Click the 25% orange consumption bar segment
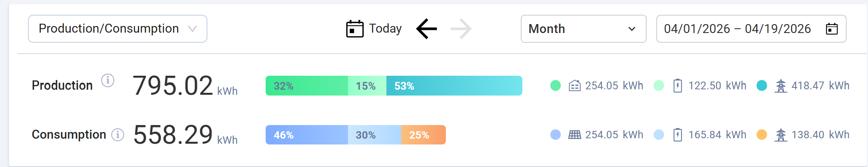Viewport: 868px width, 167px height. [423, 135]
